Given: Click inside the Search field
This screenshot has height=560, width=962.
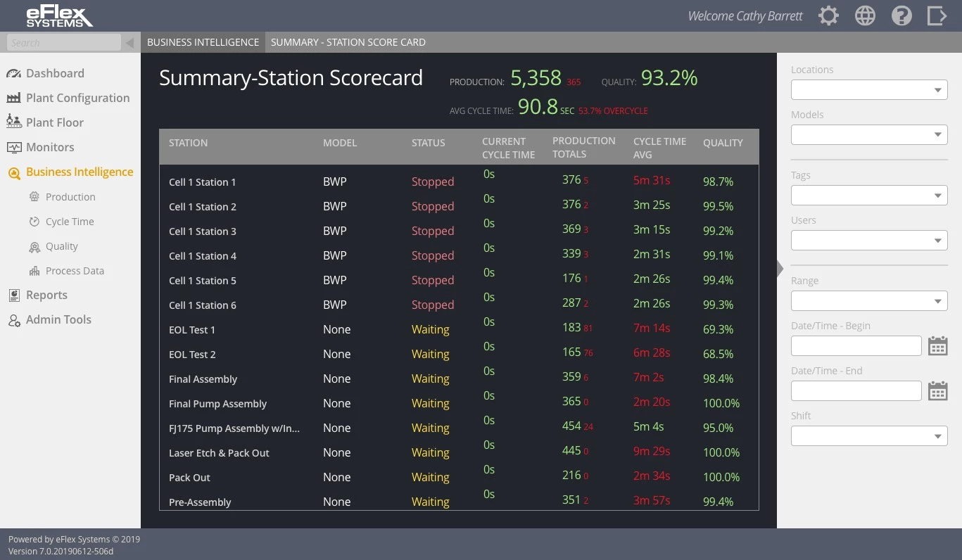Looking at the screenshot, I should [63, 42].
